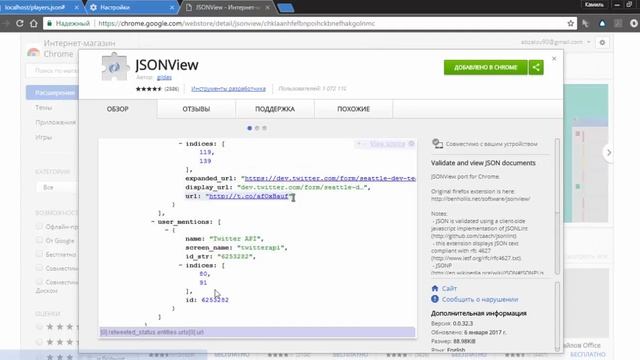Screen dimensions: 640x360
Task: Bookmark this page with the star icon
Action: tap(570, 23)
